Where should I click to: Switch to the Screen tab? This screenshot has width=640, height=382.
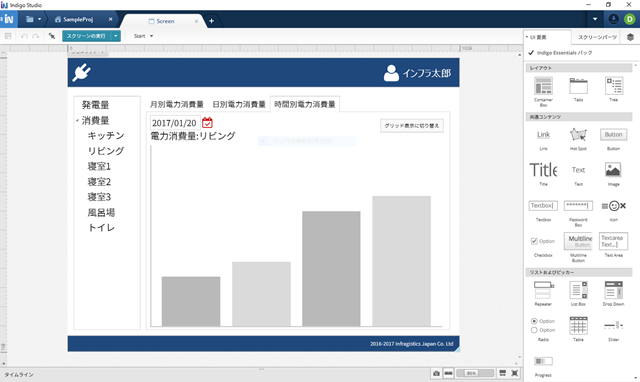[x=162, y=21]
